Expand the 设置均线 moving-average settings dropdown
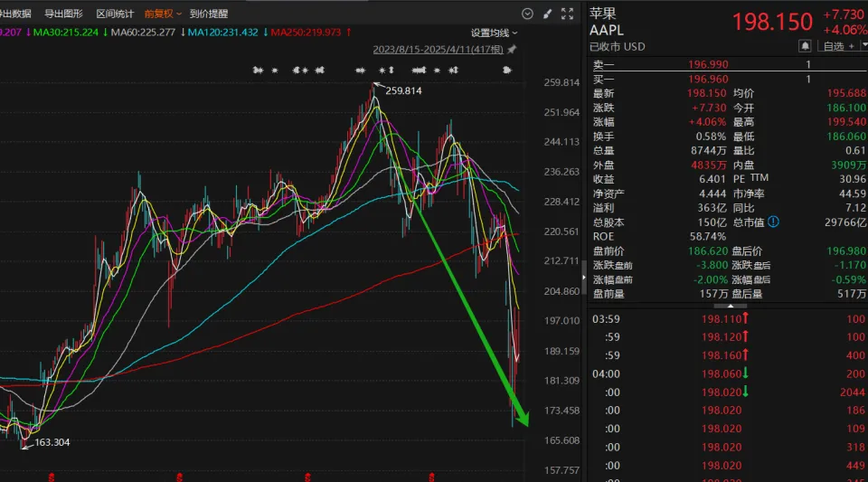The height and width of the screenshot is (482, 868). (494, 33)
